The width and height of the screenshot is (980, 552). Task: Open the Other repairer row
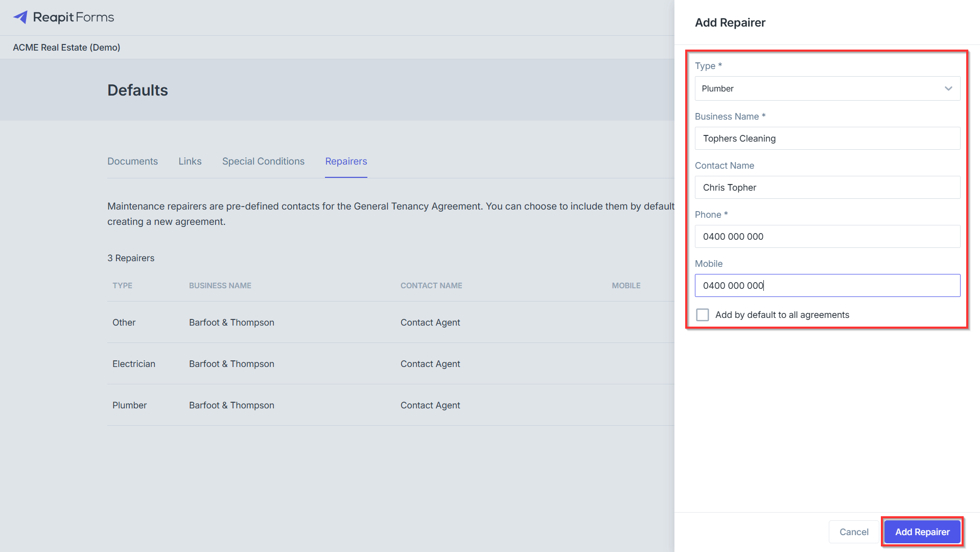pos(391,323)
